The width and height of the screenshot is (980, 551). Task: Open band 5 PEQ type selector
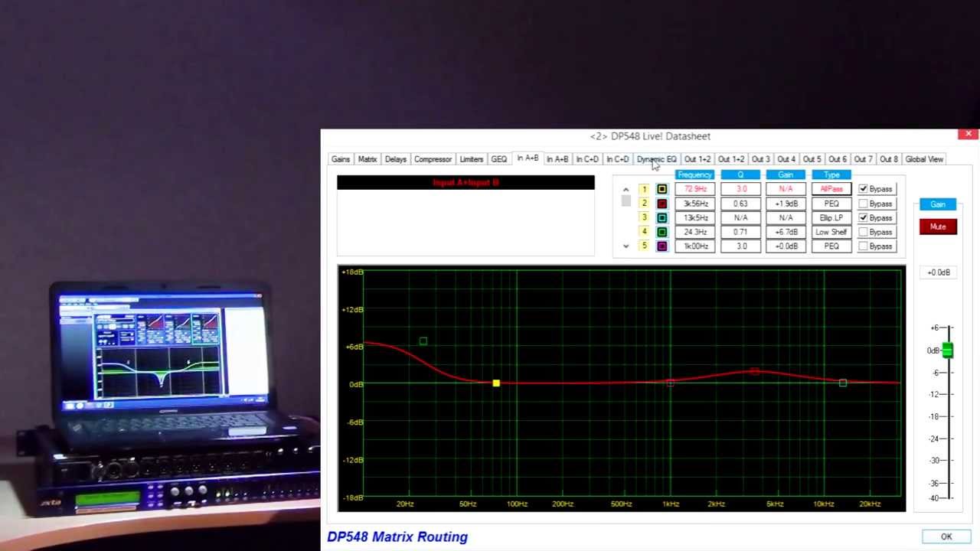831,246
